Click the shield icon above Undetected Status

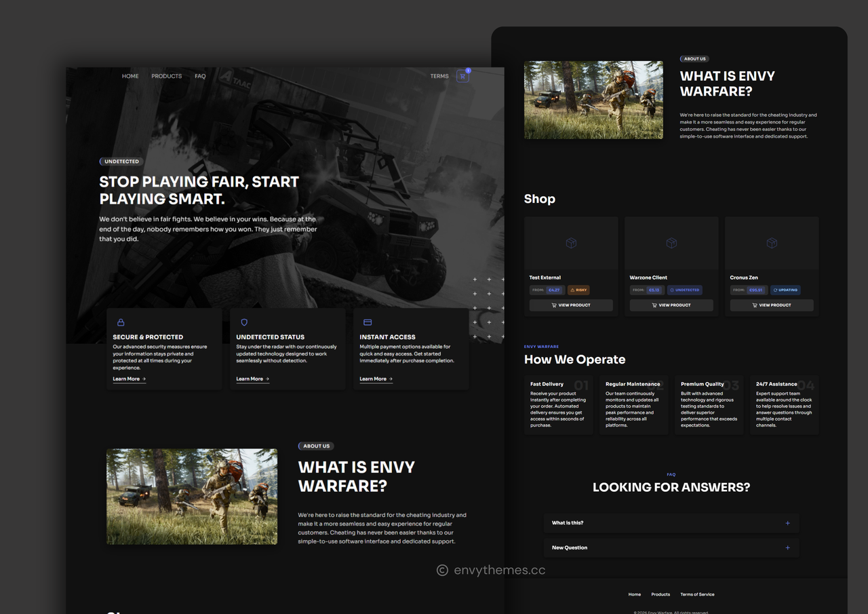244,322
